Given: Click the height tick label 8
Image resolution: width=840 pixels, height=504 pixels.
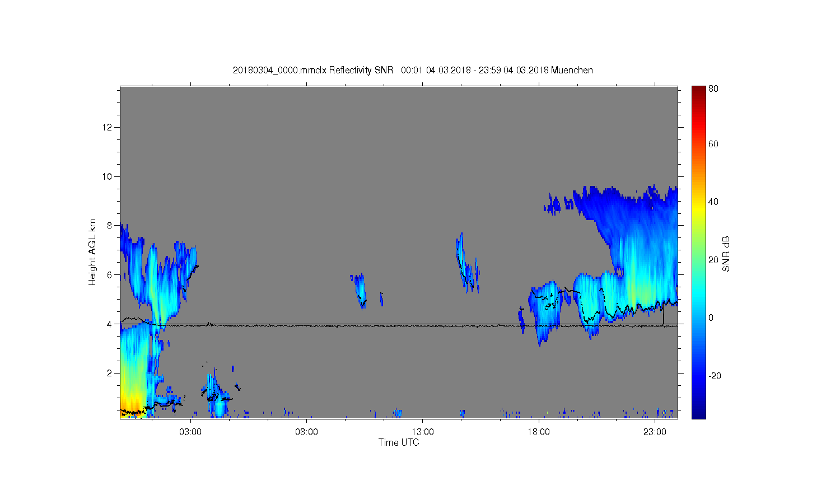Looking at the screenshot, I should [110, 226].
